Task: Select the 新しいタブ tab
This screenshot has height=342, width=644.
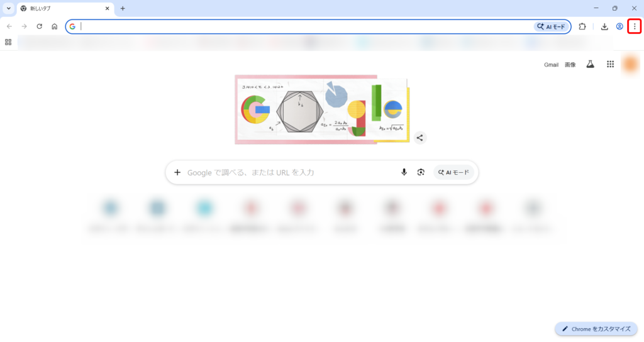Action: [x=65, y=9]
